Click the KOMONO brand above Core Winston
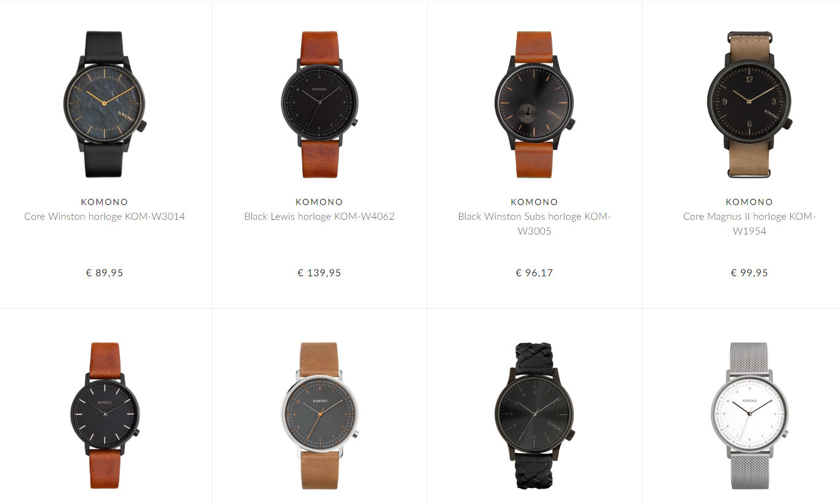The height and width of the screenshot is (504, 840). coord(104,202)
